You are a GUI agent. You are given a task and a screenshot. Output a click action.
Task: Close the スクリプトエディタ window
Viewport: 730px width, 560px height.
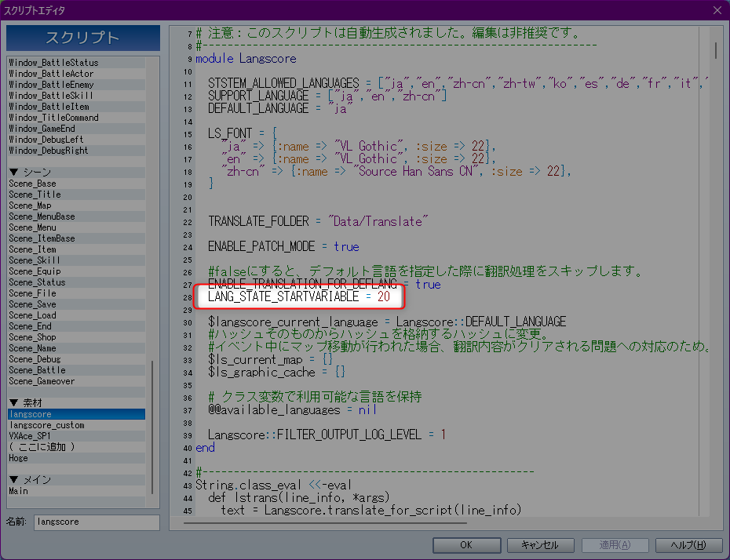click(x=717, y=9)
